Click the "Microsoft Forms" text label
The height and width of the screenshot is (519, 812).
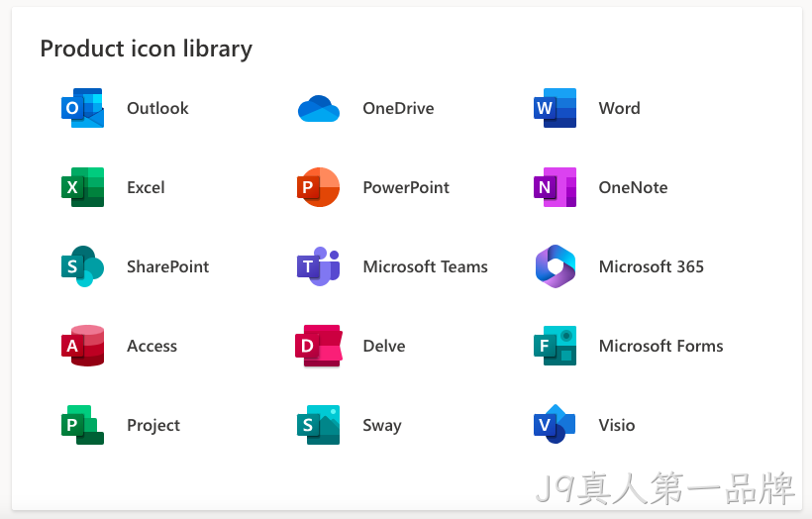[x=660, y=346]
